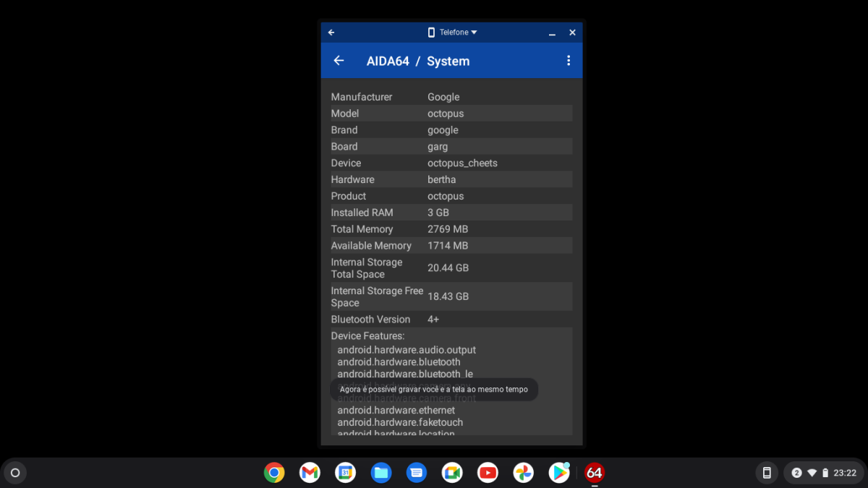Open Gmail from the shelf
The height and width of the screenshot is (488, 868).
(310, 473)
